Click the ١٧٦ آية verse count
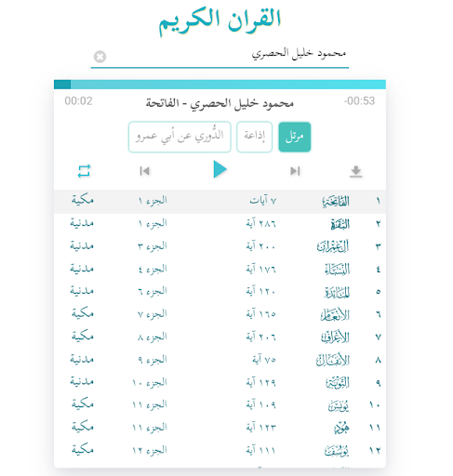 [261, 269]
